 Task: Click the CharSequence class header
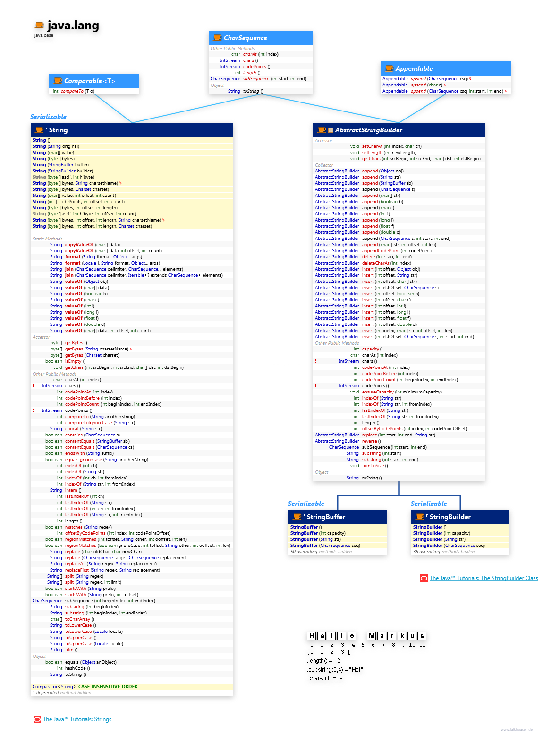tap(261, 38)
